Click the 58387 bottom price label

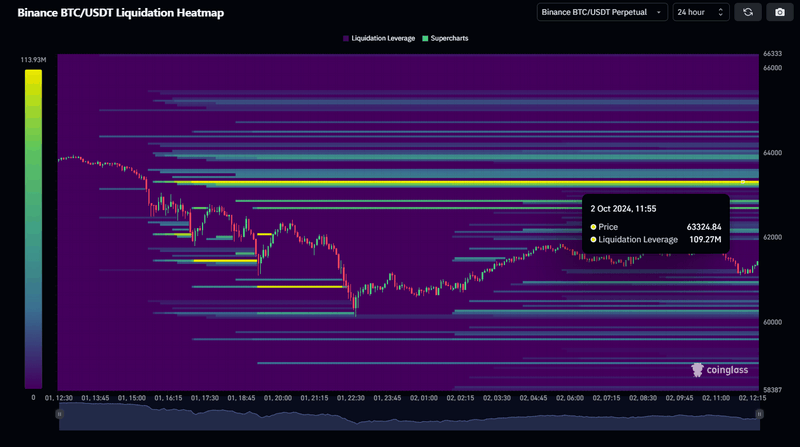(772, 390)
